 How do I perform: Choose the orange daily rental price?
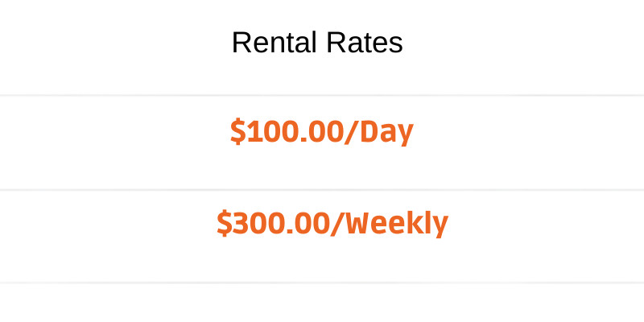[321, 131]
